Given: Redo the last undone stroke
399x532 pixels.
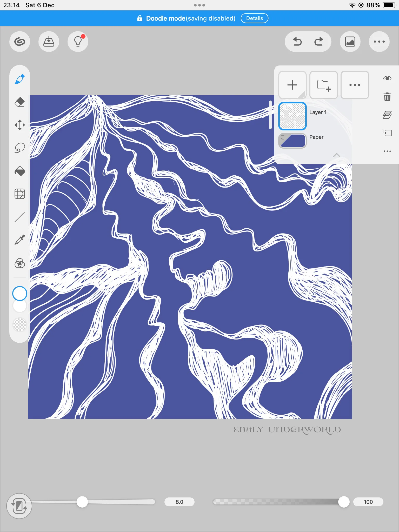Looking at the screenshot, I should (x=319, y=42).
